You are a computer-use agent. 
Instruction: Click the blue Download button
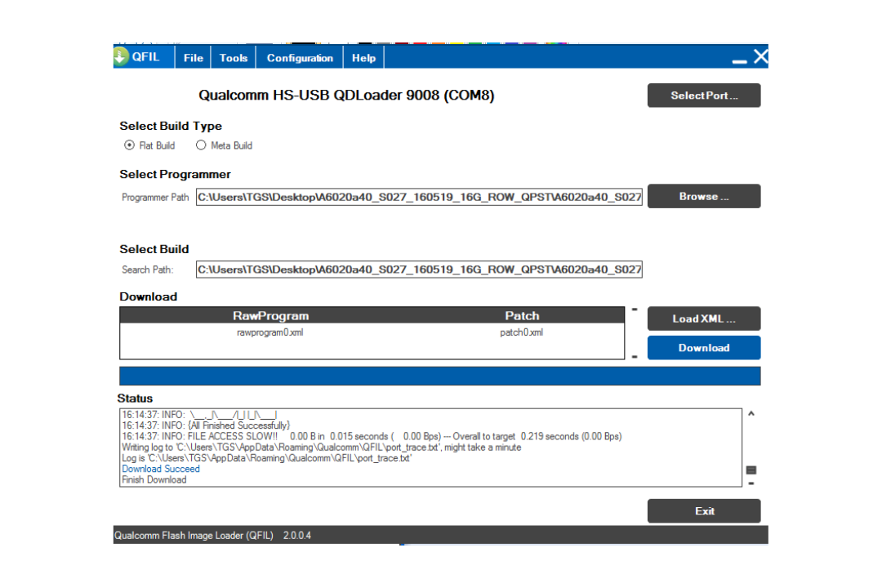coord(704,348)
